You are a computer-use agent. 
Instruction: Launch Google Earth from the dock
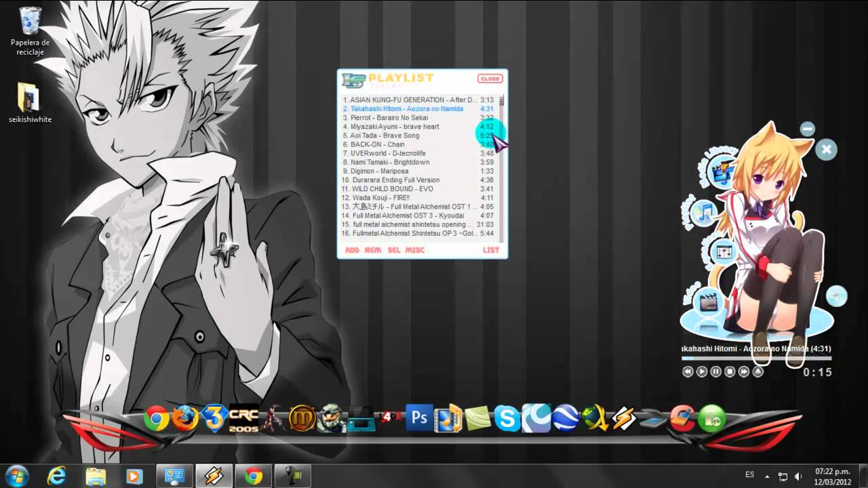565,419
